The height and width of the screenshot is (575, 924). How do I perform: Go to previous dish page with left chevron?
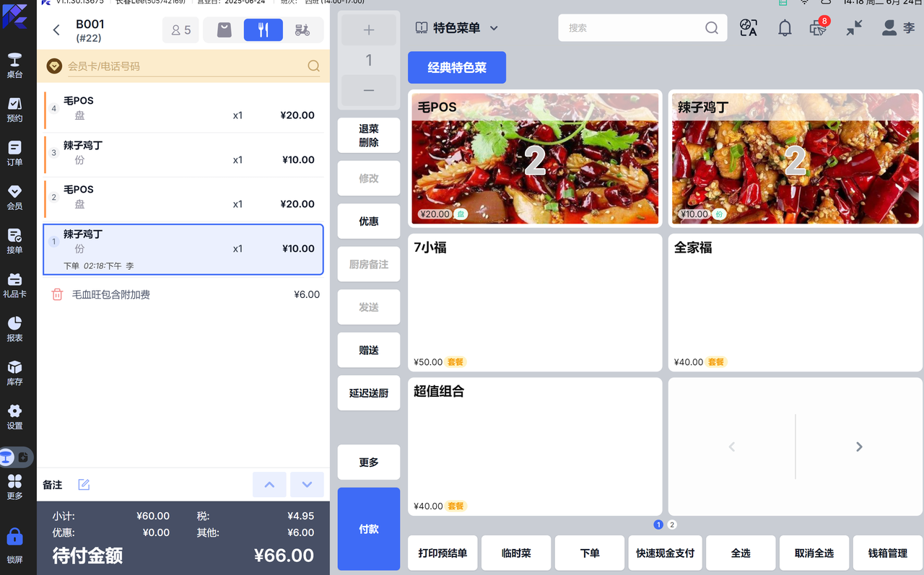[x=732, y=447]
